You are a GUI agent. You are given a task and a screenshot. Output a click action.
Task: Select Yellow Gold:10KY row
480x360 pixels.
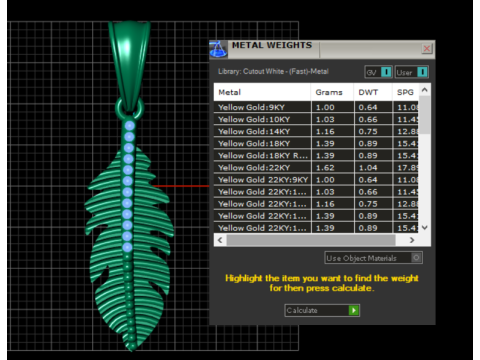click(x=316, y=119)
